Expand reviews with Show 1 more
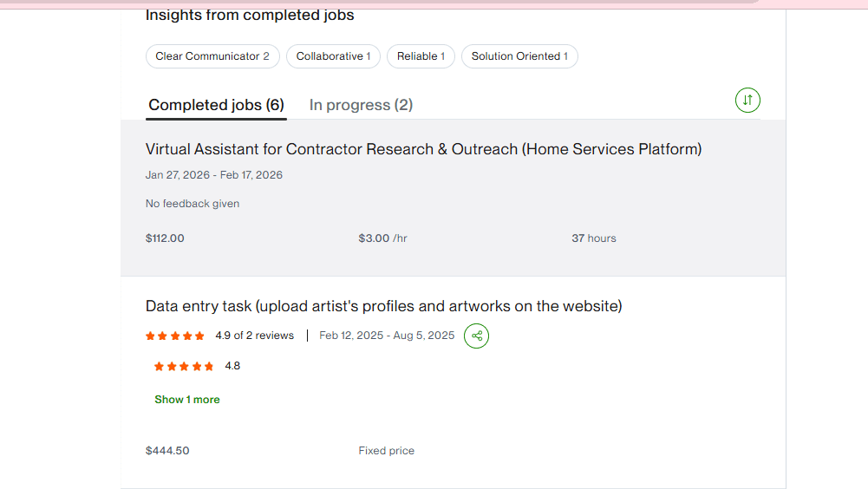The image size is (868, 489). pyautogui.click(x=187, y=400)
